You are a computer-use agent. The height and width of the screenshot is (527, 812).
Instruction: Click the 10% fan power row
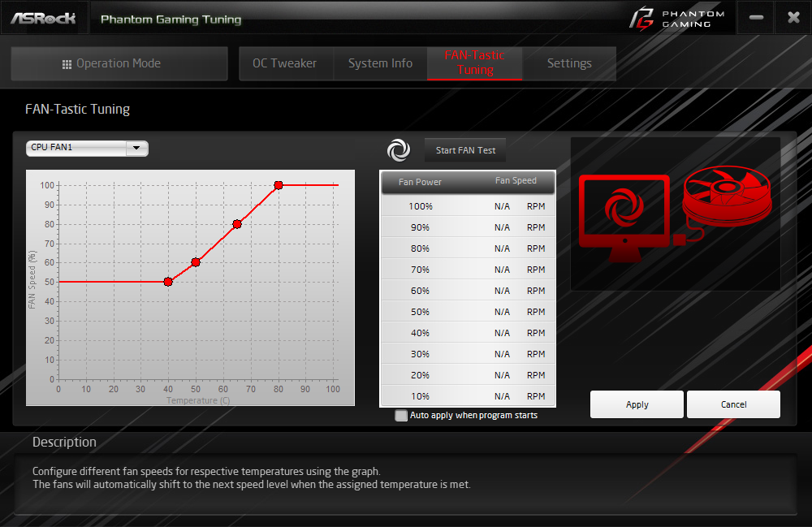coord(469,396)
